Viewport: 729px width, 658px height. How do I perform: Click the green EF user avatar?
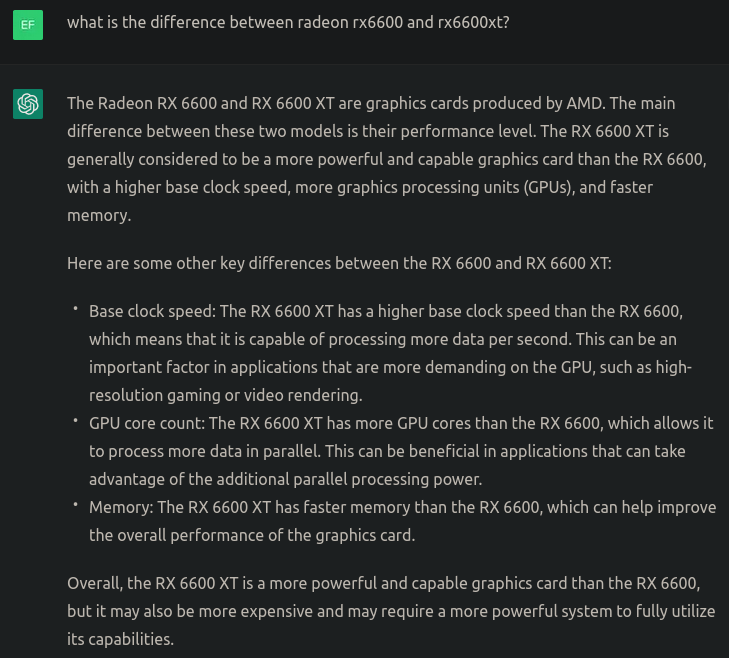(28, 23)
